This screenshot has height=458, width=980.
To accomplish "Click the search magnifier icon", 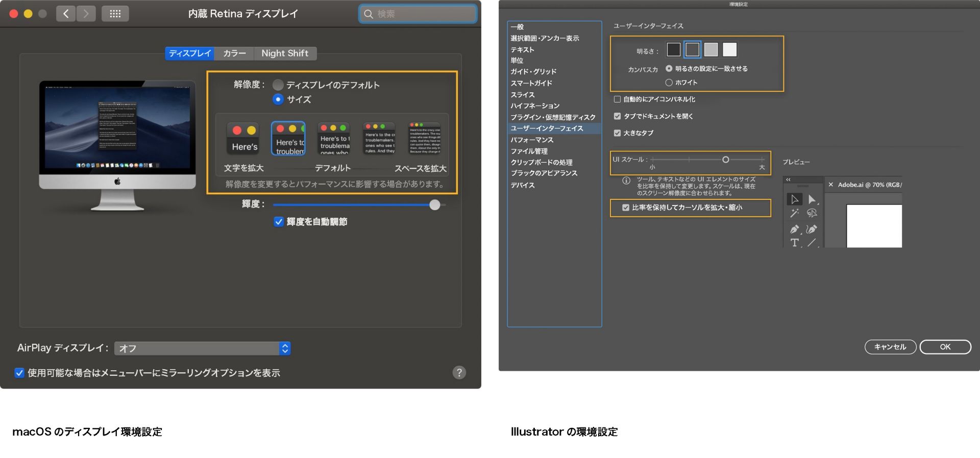I will pyautogui.click(x=369, y=14).
